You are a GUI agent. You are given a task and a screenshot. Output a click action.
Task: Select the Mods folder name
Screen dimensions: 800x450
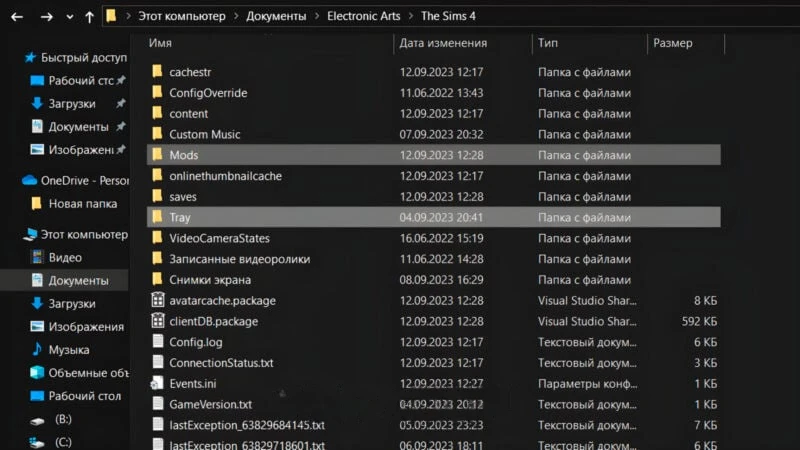coord(184,155)
